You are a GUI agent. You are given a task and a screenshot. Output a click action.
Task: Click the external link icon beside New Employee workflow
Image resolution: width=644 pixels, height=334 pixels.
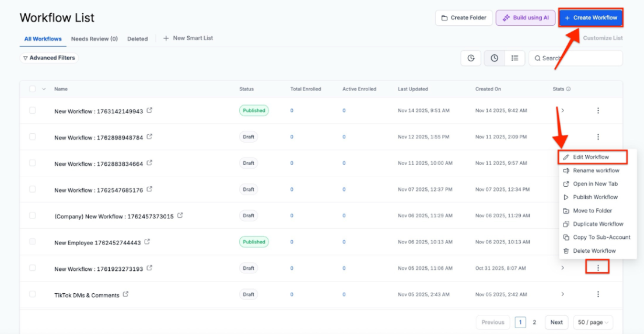click(x=147, y=242)
